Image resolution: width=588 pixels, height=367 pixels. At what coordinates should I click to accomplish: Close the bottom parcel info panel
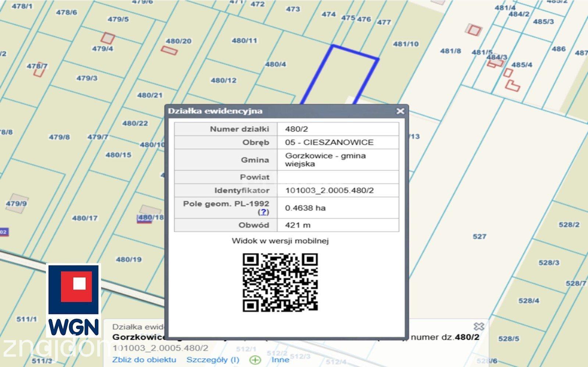click(x=479, y=326)
